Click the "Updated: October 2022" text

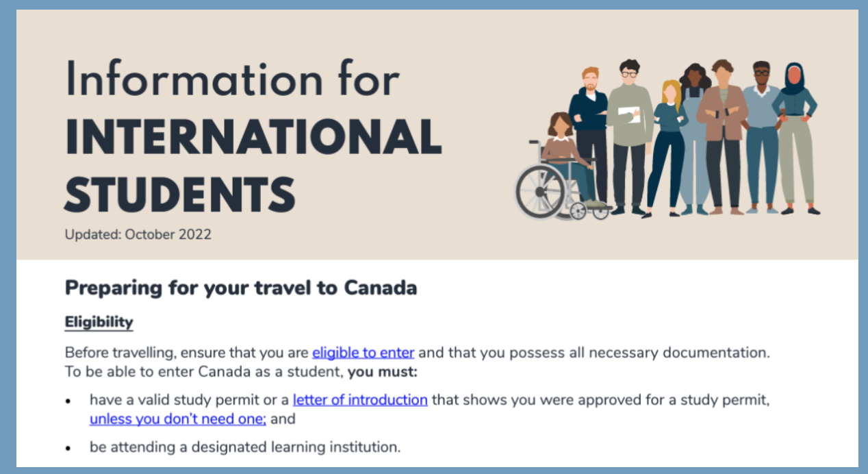click(138, 234)
